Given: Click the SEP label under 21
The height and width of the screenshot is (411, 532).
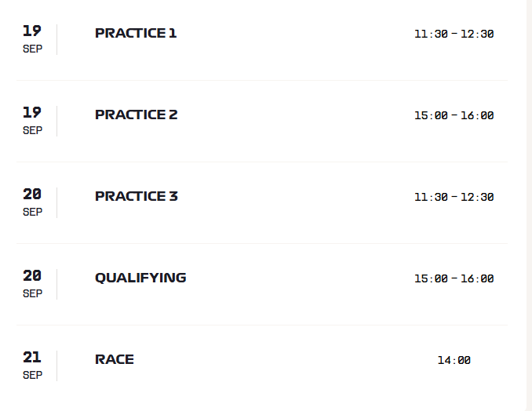Looking at the screenshot, I should click(33, 376).
